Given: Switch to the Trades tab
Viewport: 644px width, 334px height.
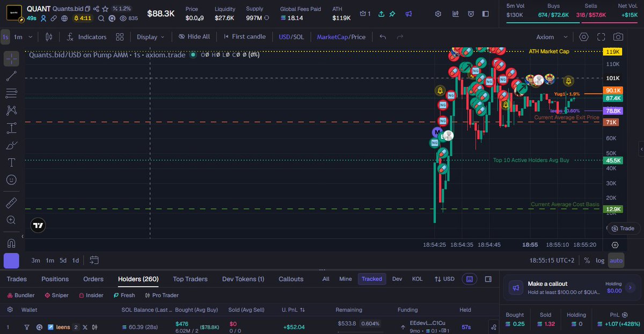Looking at the screenshot, I should point(17,279).
